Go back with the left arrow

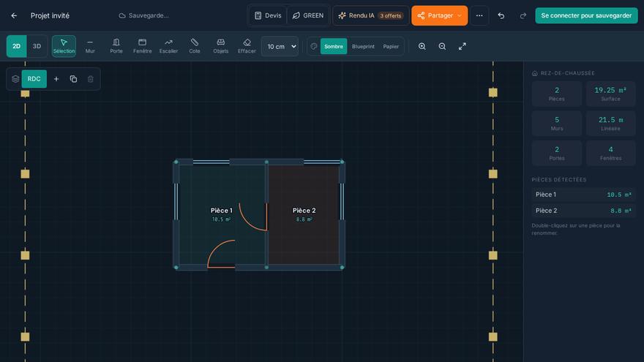14,15
